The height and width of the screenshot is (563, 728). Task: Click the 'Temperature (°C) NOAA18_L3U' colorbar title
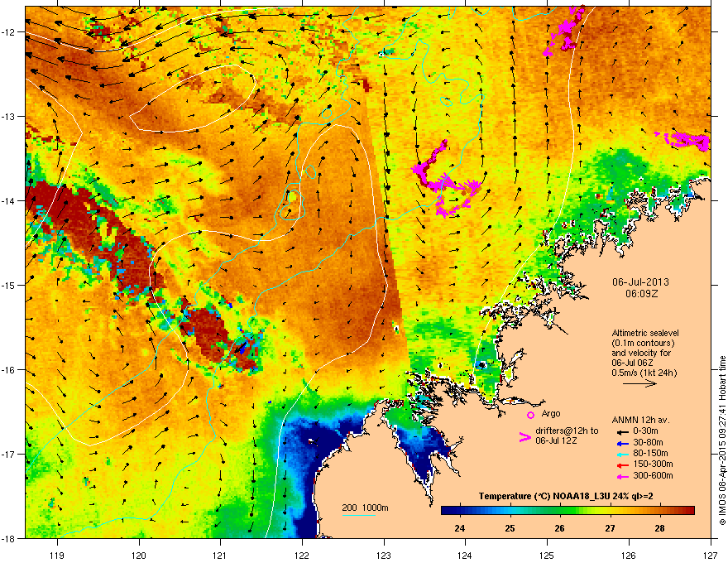click(544, 496)
